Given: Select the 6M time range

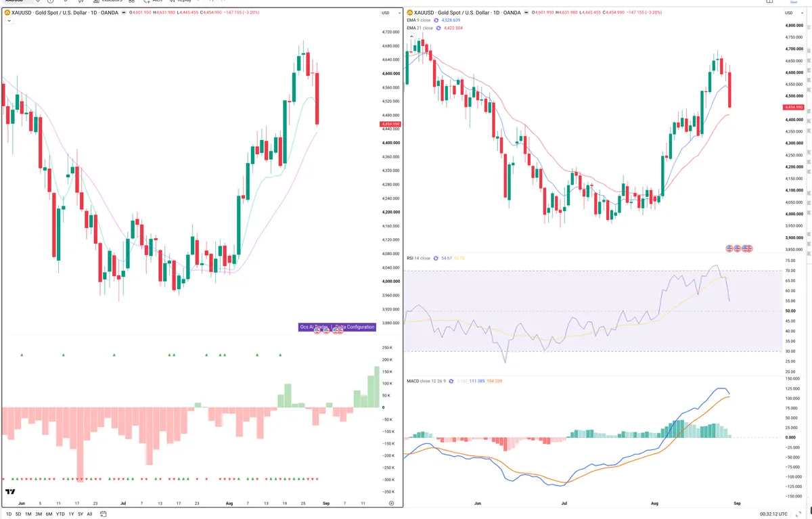Looking at the screenshot, I should [x=49, y=514].
